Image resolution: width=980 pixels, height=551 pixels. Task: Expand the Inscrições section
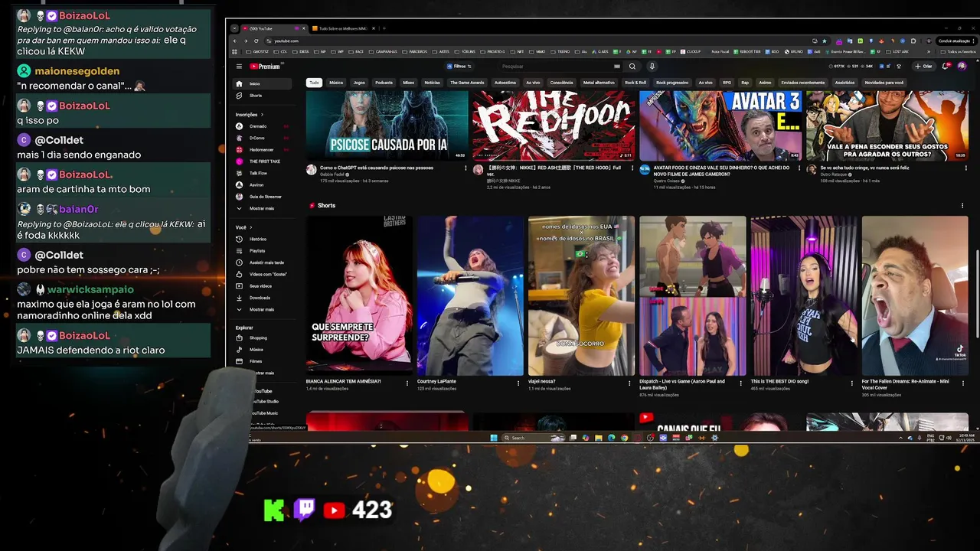coord(250,115)
